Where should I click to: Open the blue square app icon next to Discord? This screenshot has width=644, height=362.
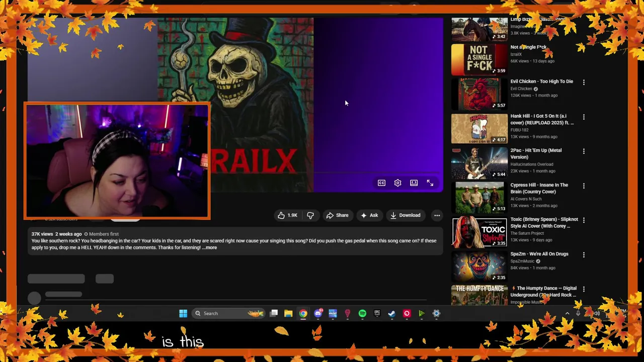point(333,313)
